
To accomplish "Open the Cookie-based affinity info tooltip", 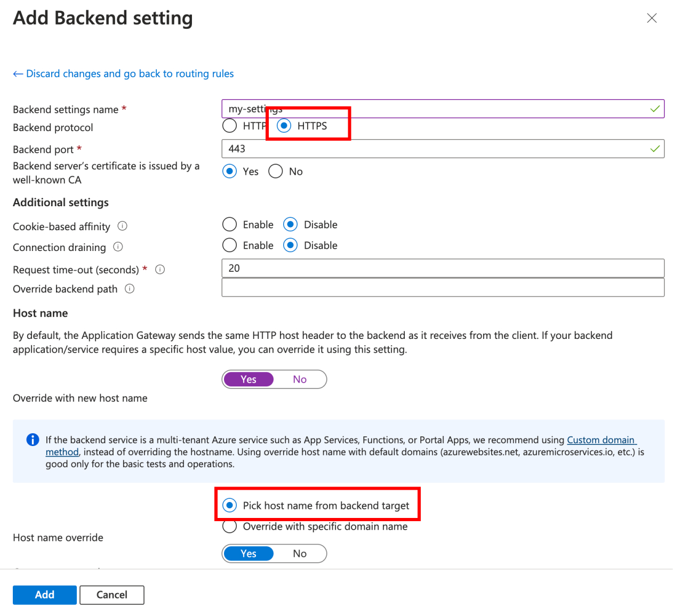I will 122,226.
